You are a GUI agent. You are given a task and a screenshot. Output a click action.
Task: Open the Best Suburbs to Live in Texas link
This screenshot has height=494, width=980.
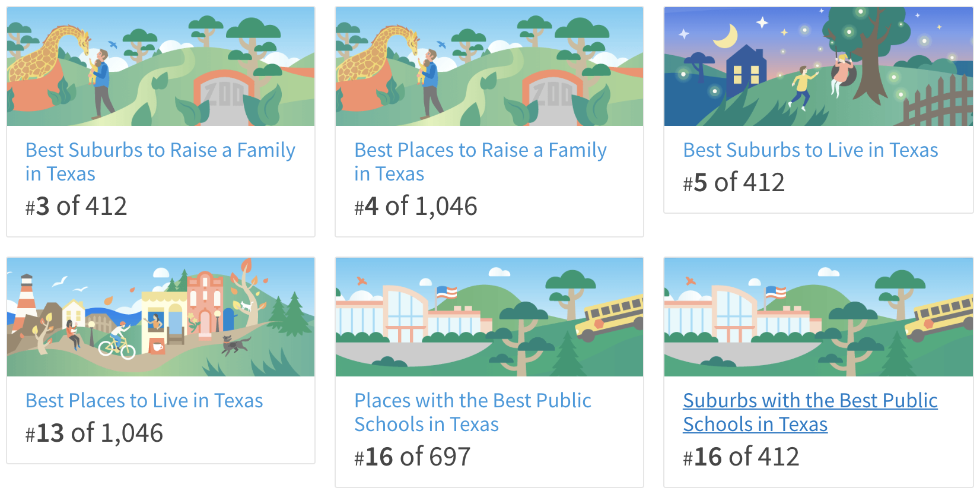[x=810, y=150]
